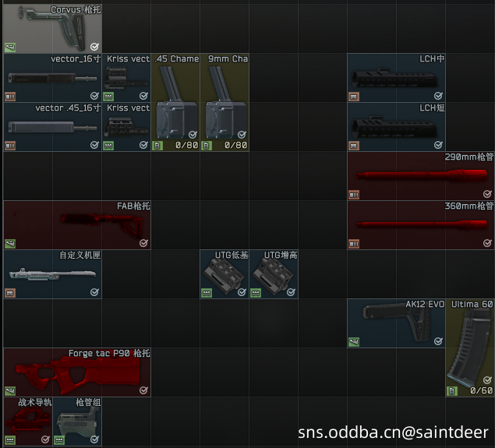
Task: Click 0/80 count on .45 Chame magazine
Action: (187, 145)
